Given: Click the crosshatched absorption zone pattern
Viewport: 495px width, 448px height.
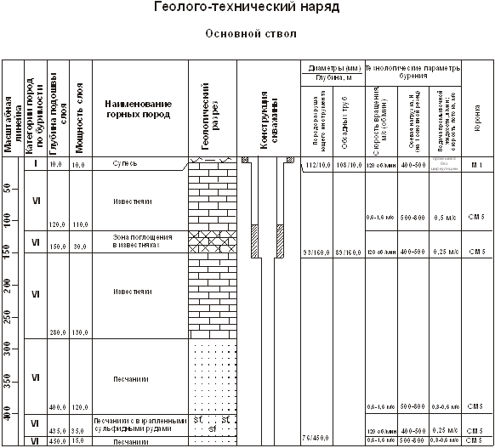Looking at the screenshot, I should [213, 241].
